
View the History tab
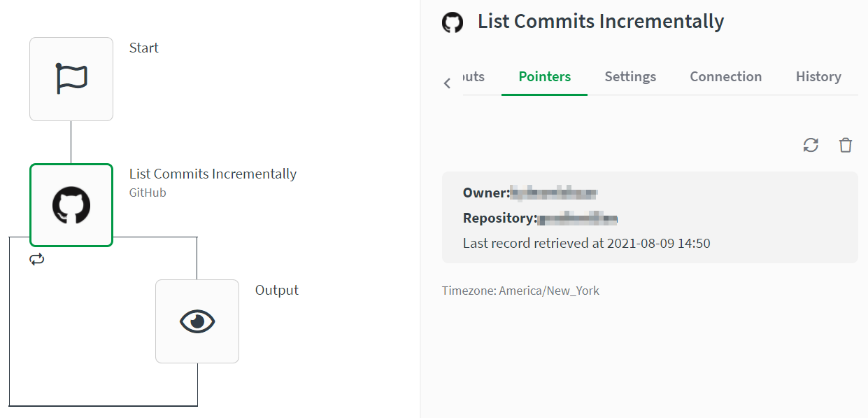tap(818, 77)
